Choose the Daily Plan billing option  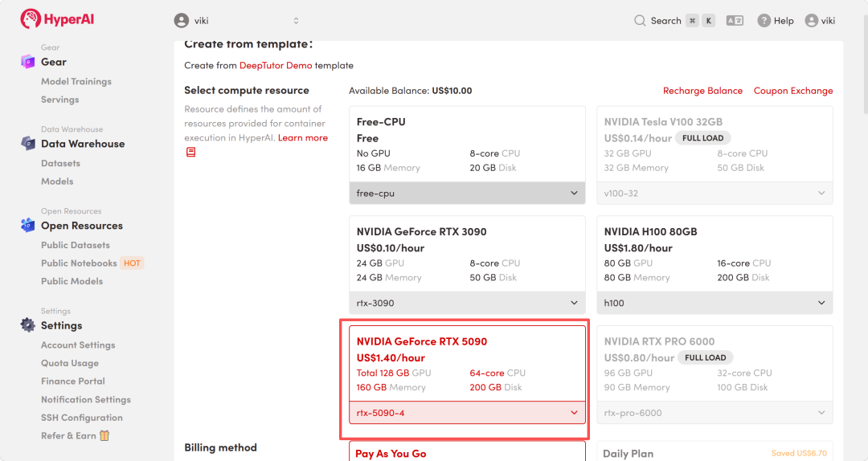pyautogui.click(x=714, y=451)
